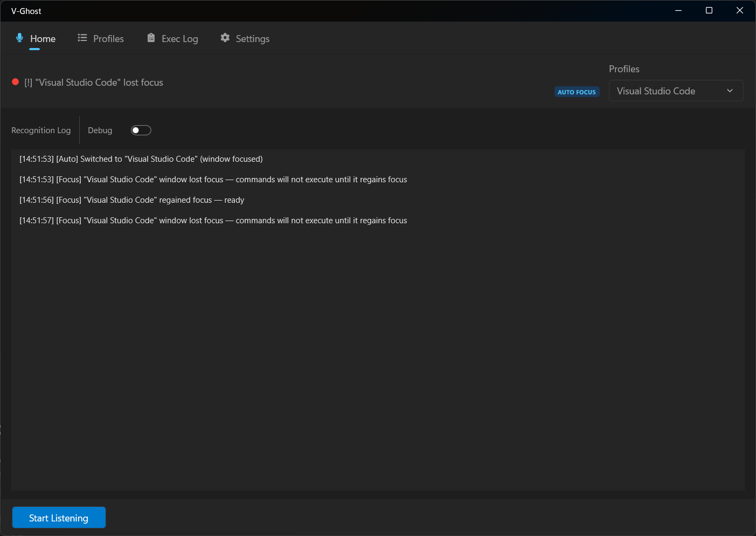The image size is (756, 536).
Task: Click the Auto Switched log entry at 14:51:53
Action: (141, 159)
